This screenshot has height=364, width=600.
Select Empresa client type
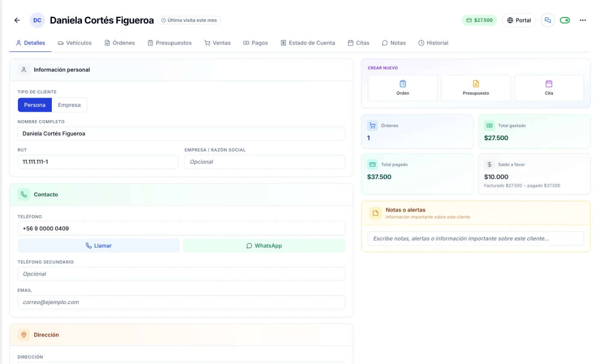69,105
